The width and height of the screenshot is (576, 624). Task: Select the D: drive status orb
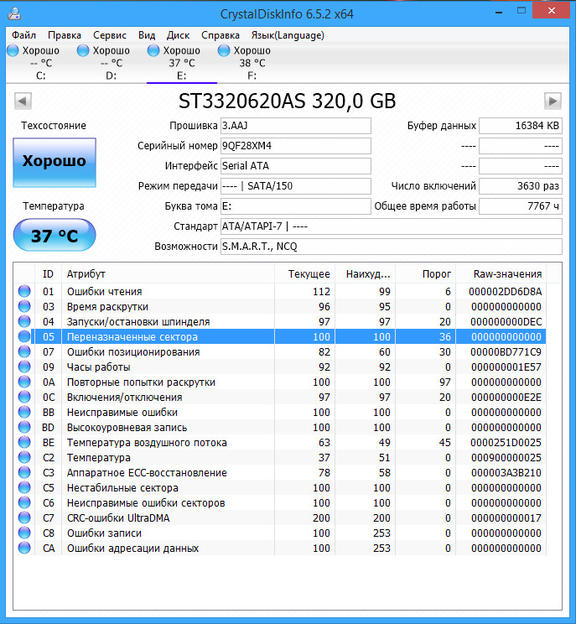[x=83, y=51]
